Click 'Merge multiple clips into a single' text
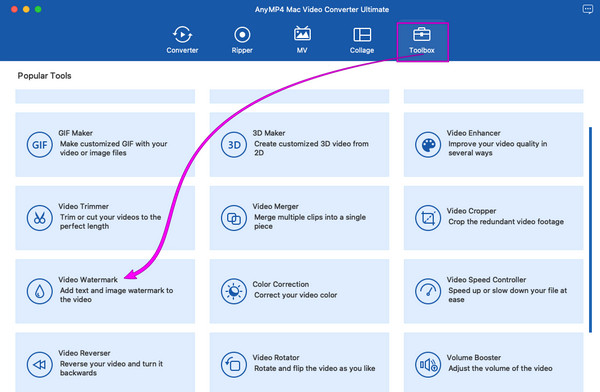600x392 pixels. click(310, 217)
